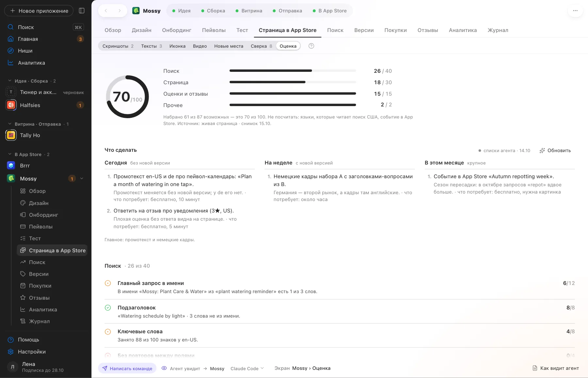The height and width of the screenshot is (378, 588).
Task: Click the Страница score progress bar
Action: click(x=293, y=82)
